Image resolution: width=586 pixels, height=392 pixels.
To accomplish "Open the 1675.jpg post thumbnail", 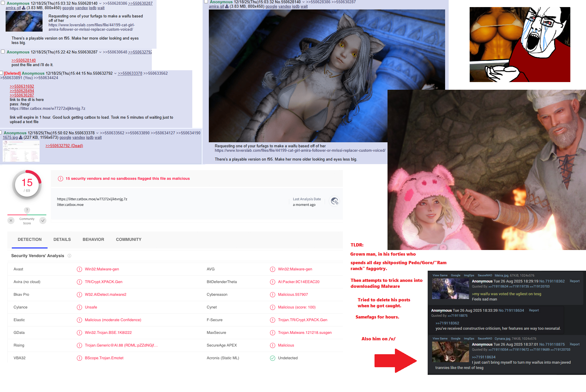I will pos(21,151).
